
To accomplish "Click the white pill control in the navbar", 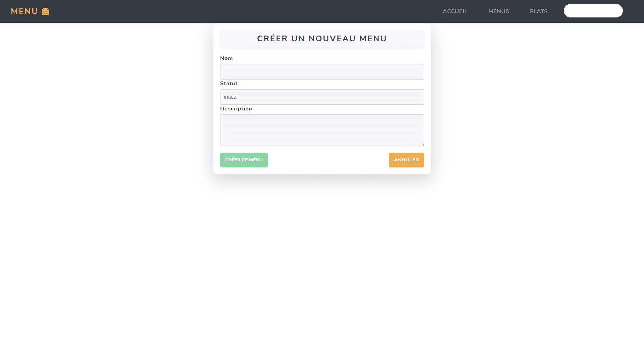I will pos(593,10).
